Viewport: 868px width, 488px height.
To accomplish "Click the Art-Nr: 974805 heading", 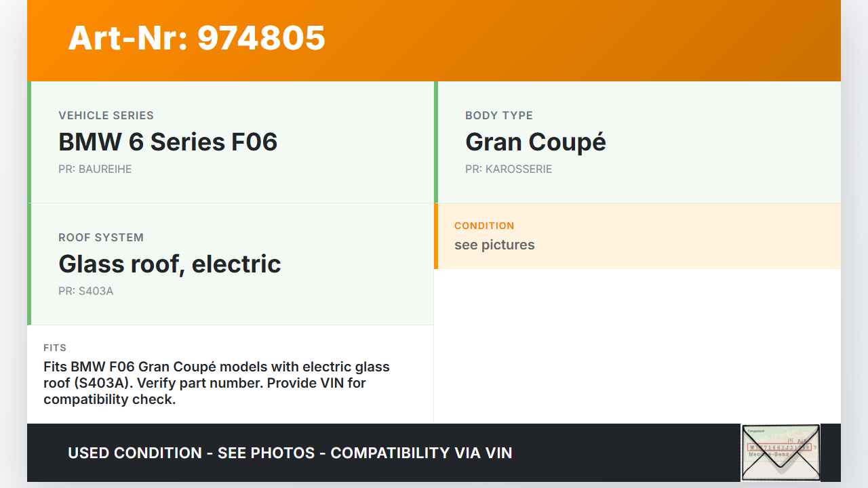I will pos(197,38).
